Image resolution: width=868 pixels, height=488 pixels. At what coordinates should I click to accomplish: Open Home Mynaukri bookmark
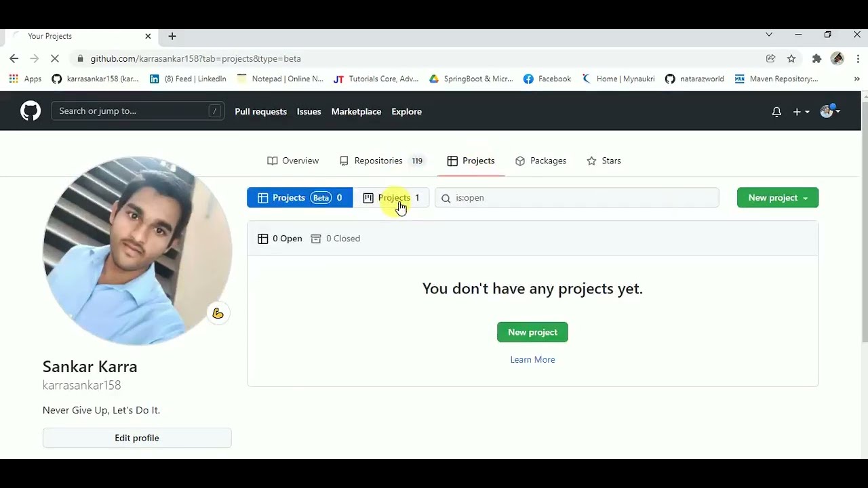tap(618, 79)
